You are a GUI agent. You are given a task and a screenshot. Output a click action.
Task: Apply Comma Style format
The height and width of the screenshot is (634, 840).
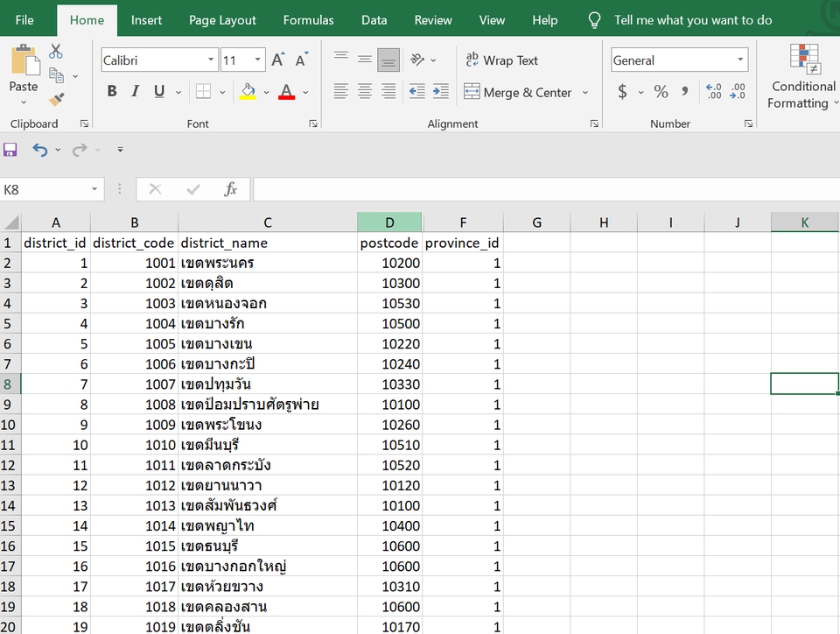click(x=685, y=91)
